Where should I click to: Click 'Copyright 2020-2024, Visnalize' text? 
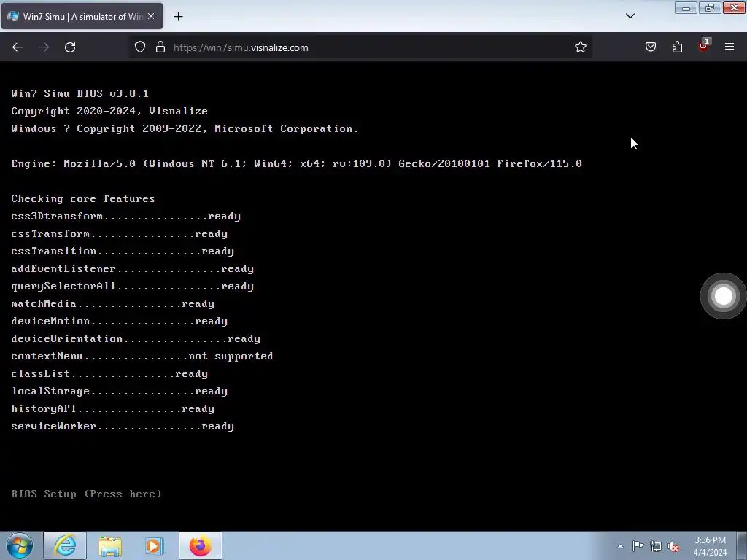pos(109,111)
